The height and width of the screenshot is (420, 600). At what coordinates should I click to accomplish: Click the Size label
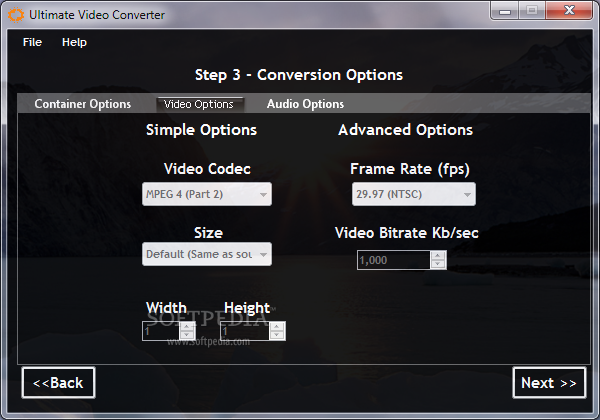(x=208, y=233)
